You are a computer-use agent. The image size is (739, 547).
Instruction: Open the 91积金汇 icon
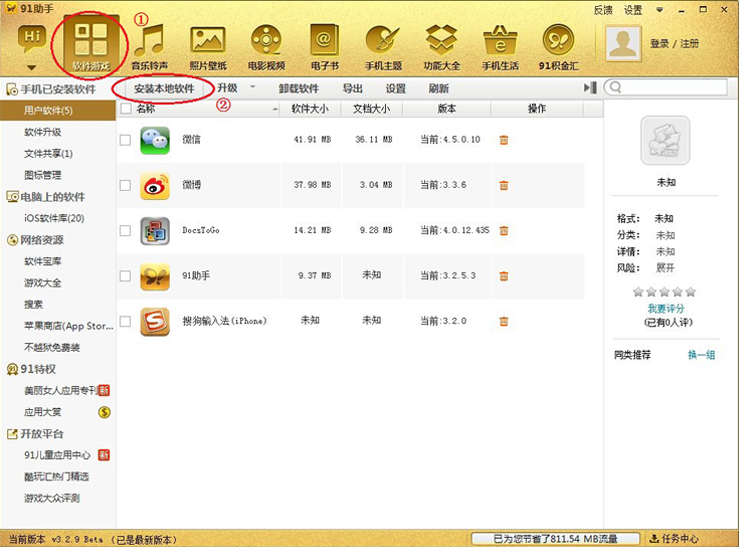click(x=558, y=40)
